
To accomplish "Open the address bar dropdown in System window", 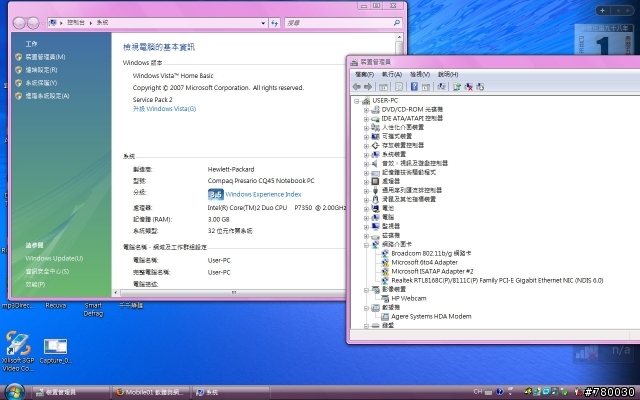I will [x=263, y=23].
